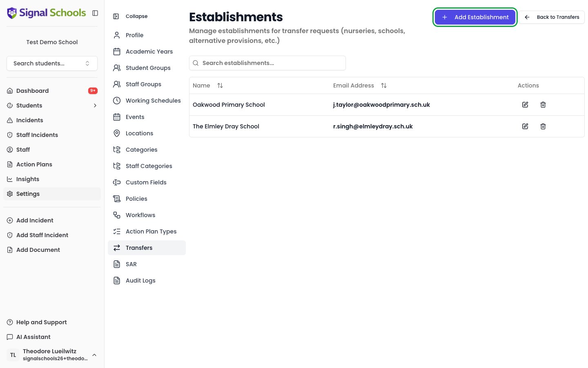
Task: Go to Student Groups settings
Action: click(147, 68)
